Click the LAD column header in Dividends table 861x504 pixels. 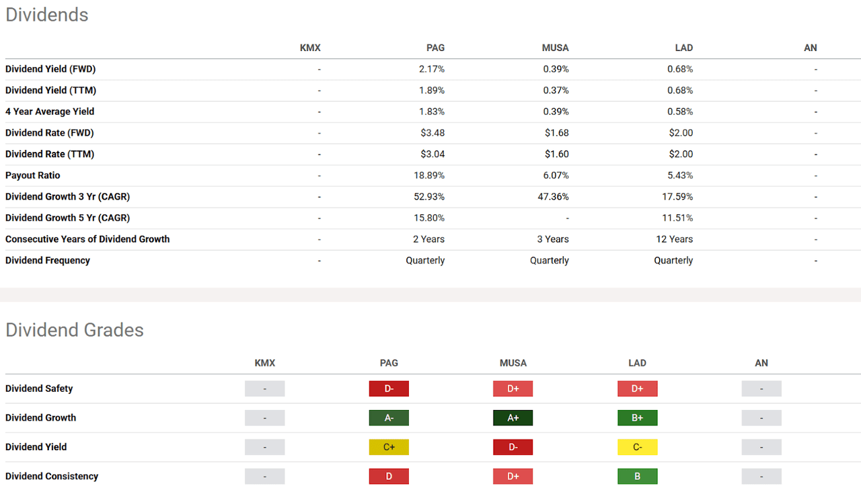click(684, 48)
